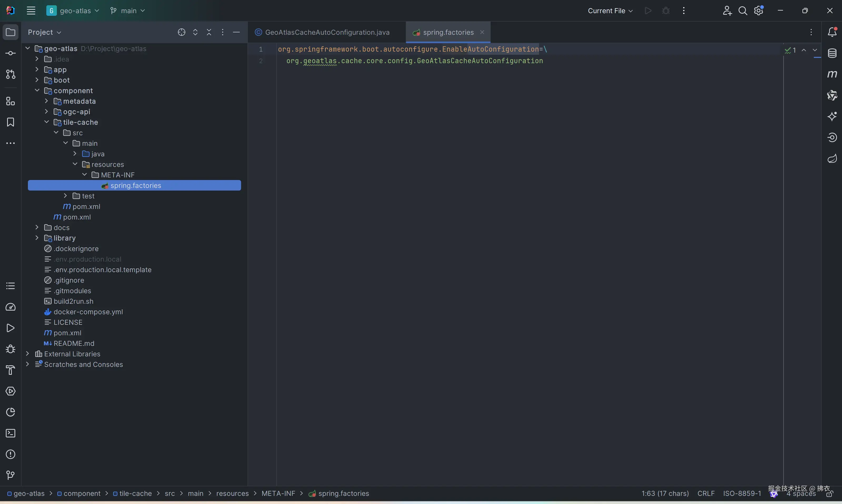Collapse all in Project tree
Screen dimensions: 842x504
click(x=209, y=32)
